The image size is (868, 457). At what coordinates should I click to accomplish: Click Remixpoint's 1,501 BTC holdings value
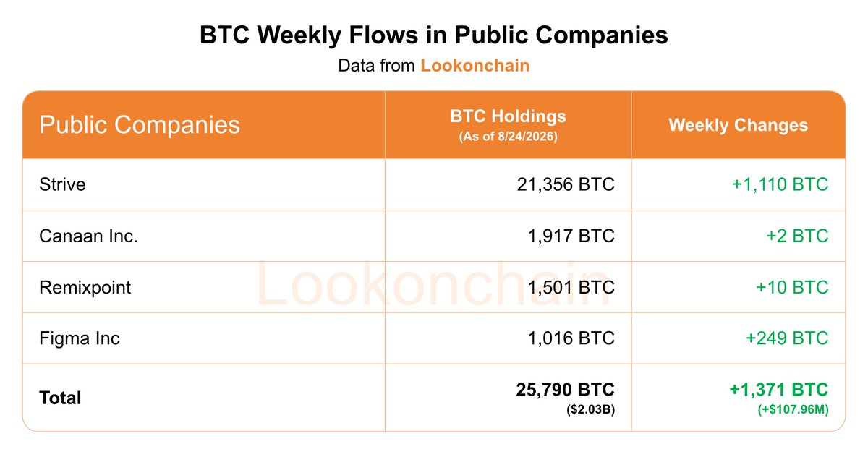pos(571,287)
